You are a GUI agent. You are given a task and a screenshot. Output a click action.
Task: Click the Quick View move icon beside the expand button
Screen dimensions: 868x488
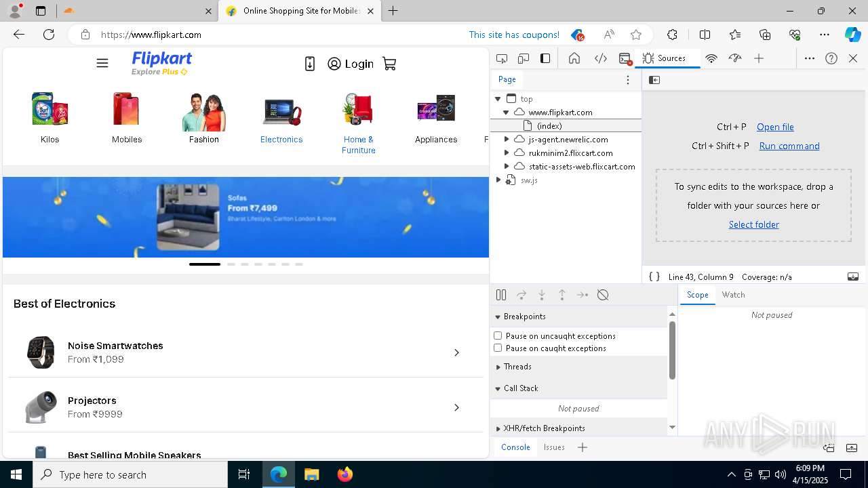(x=829, y=447)
